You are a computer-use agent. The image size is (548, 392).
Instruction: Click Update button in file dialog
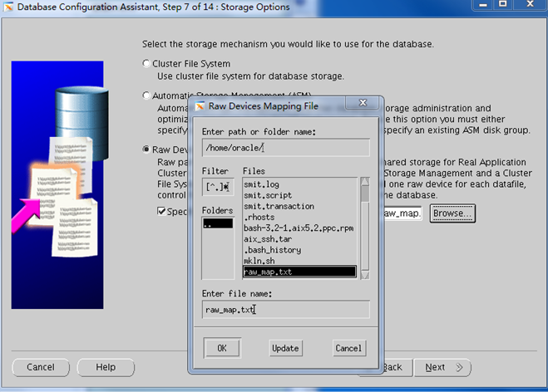tap(285, 348)
